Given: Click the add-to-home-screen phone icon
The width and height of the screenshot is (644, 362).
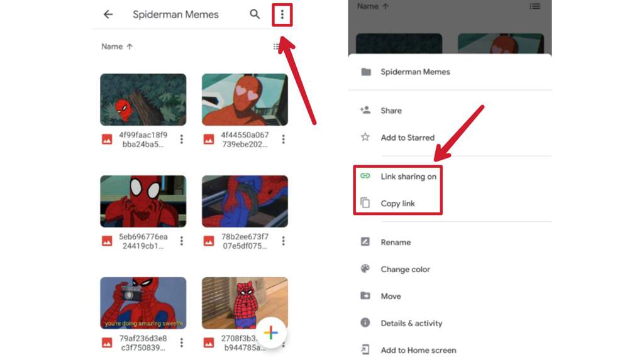Looking at the screenshot, I should 365,349.
